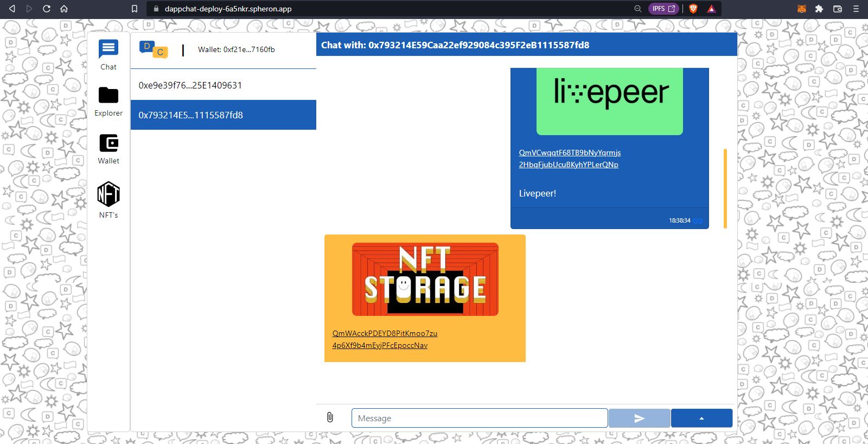
Task: Go back in browser
Action: click(12, 9)
